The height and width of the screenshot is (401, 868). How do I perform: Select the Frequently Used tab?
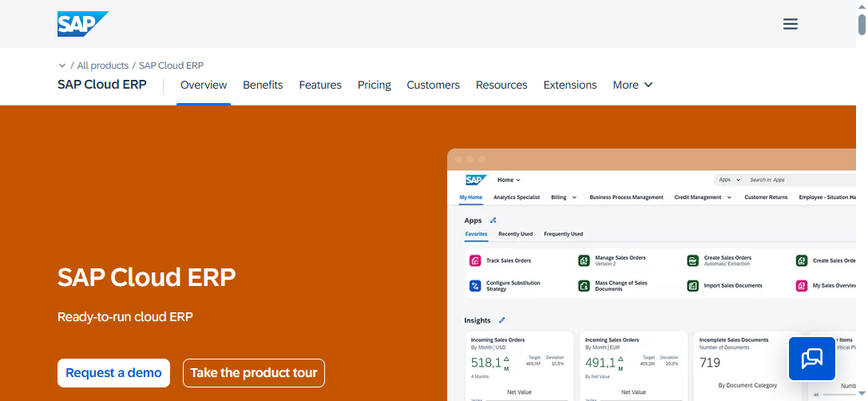tap(564, 234)
